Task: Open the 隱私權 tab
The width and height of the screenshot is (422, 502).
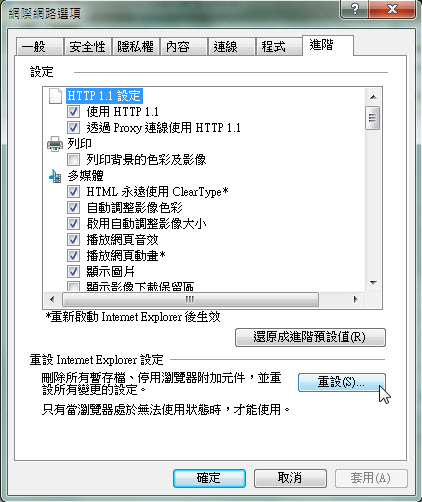Action: pos(135,47)
